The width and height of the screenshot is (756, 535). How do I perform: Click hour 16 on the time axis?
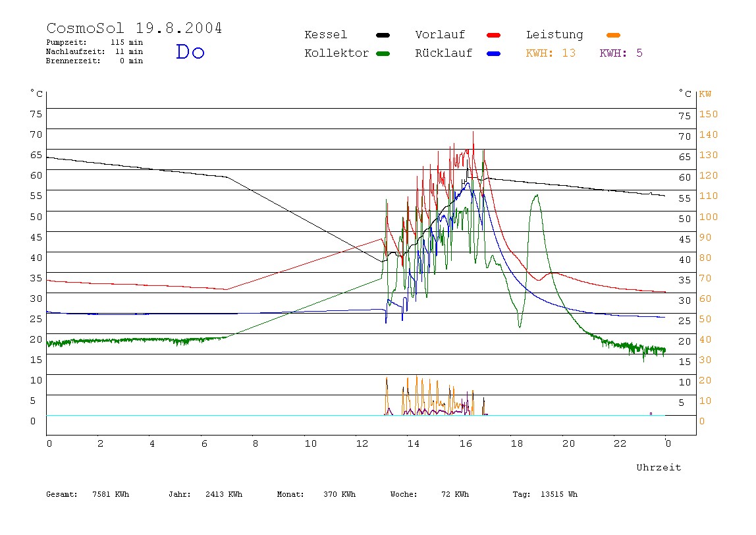[466, 443]
